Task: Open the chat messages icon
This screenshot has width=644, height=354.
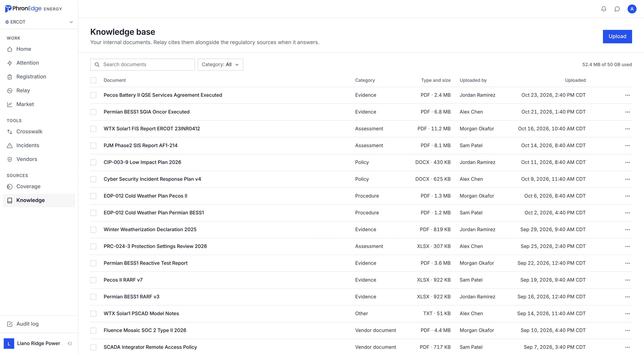Action: pyautogui.click(x=617, y=9)
